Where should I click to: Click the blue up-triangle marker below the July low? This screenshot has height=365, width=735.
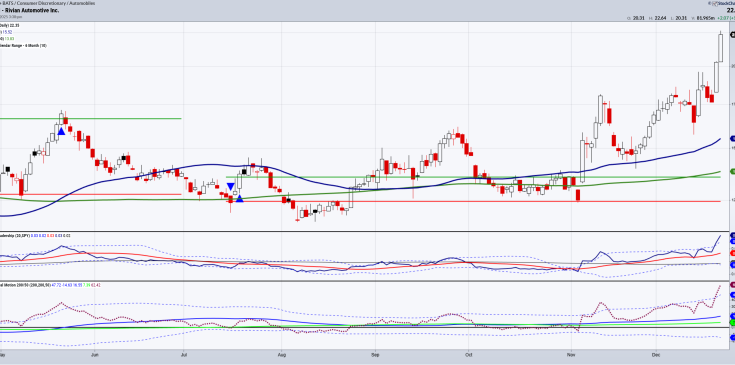pyautogui.click(x=240, y=199)
